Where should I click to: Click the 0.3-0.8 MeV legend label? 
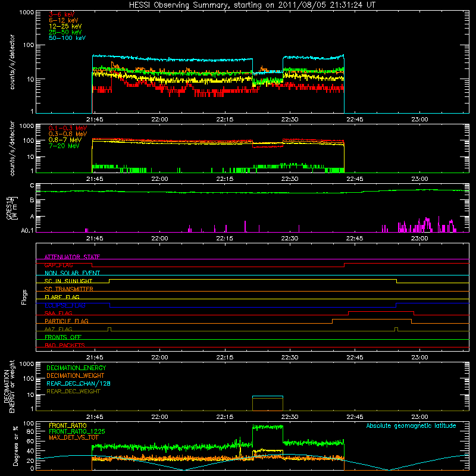click(68, 134)
